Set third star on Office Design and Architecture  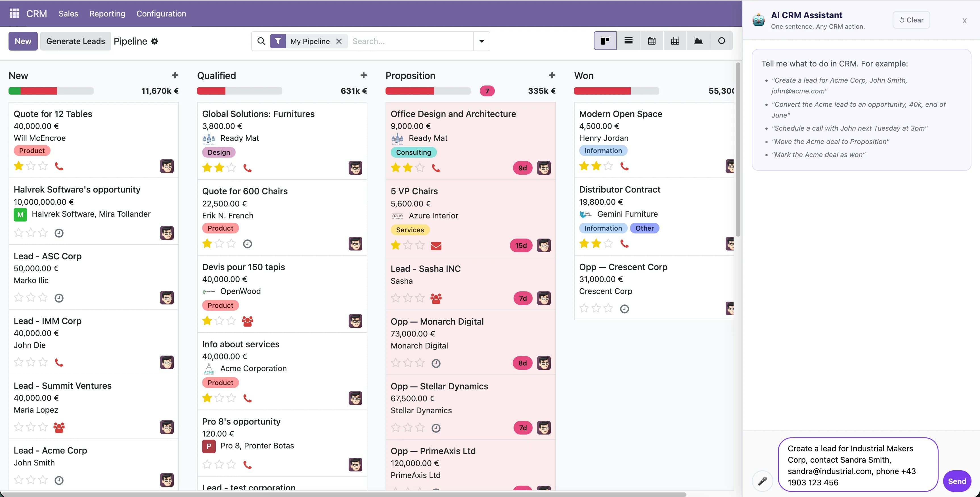[x=420, y=168]
